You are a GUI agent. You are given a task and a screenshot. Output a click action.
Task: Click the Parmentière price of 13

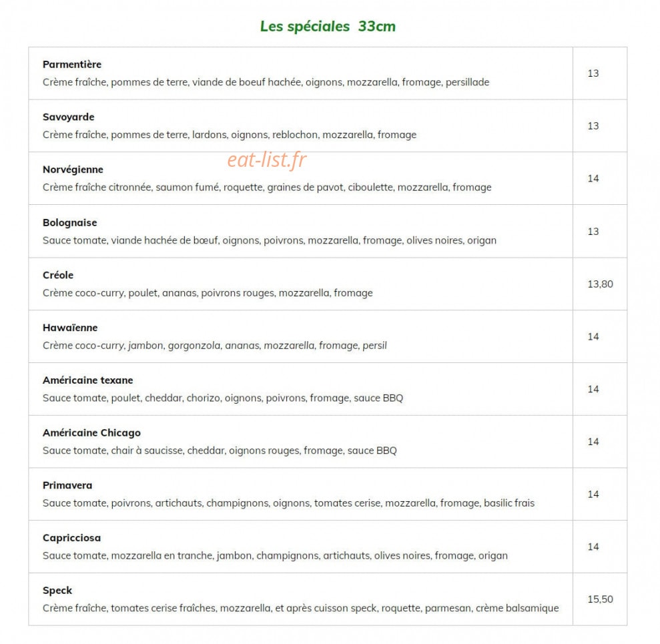coord(593,73)
